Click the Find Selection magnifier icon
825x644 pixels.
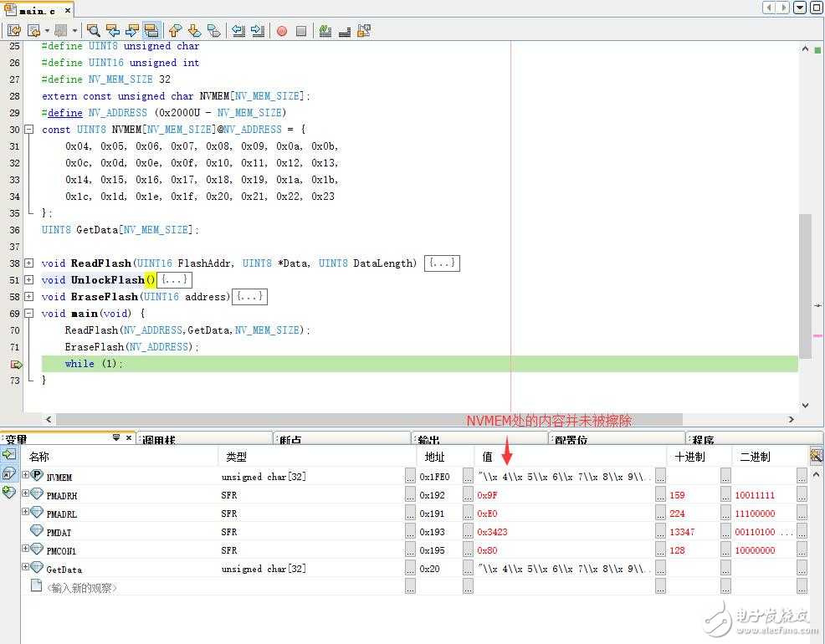click(x=93, y=31)
